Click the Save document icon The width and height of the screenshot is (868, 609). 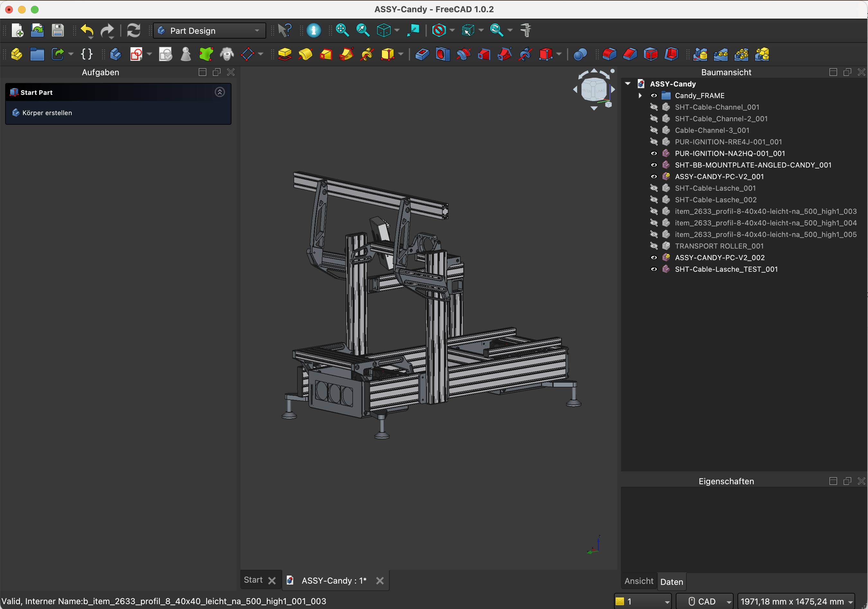(58, 30)
